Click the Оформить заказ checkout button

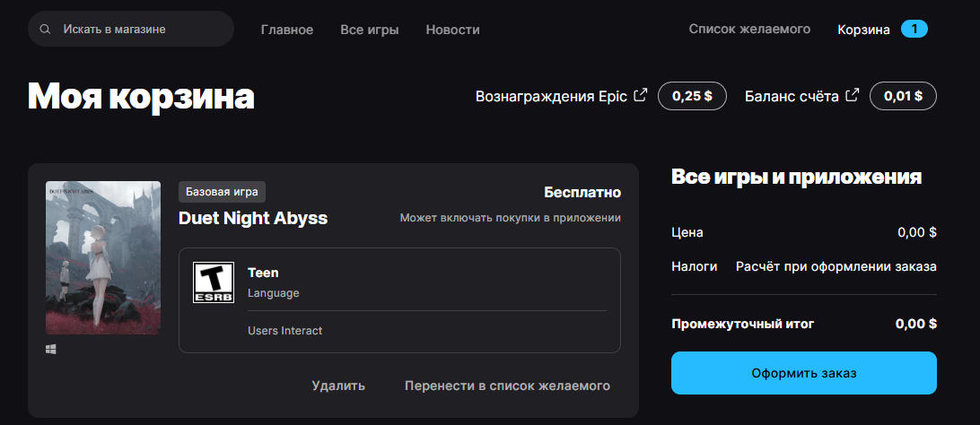pos(804,373)
